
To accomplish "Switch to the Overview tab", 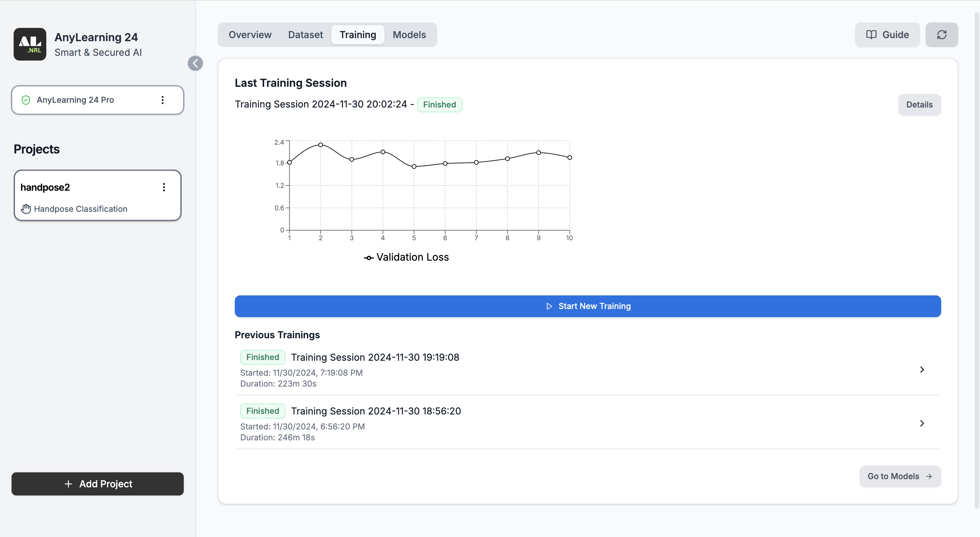I will click(250, 35).
